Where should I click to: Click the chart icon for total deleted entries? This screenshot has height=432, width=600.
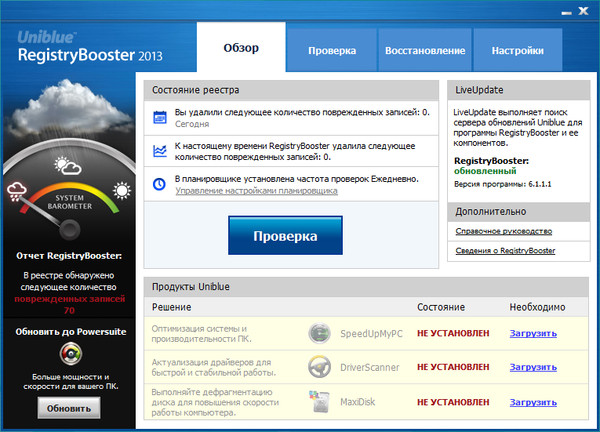160,151
